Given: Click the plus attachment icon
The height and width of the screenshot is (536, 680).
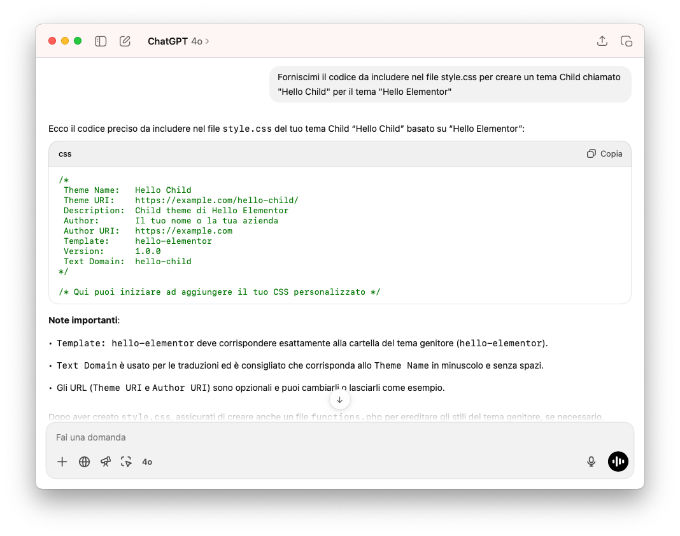Looking at the screenshot, I should 62,462.
